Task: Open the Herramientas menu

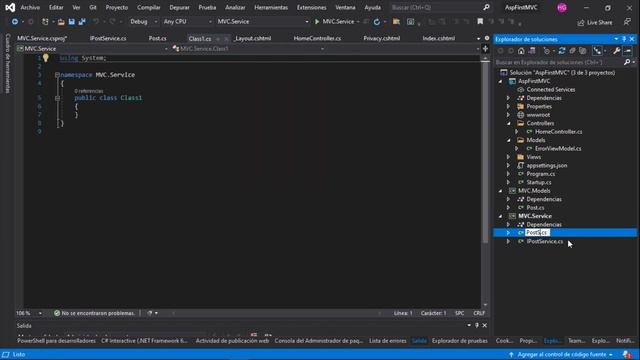Action: pos(271,7)
